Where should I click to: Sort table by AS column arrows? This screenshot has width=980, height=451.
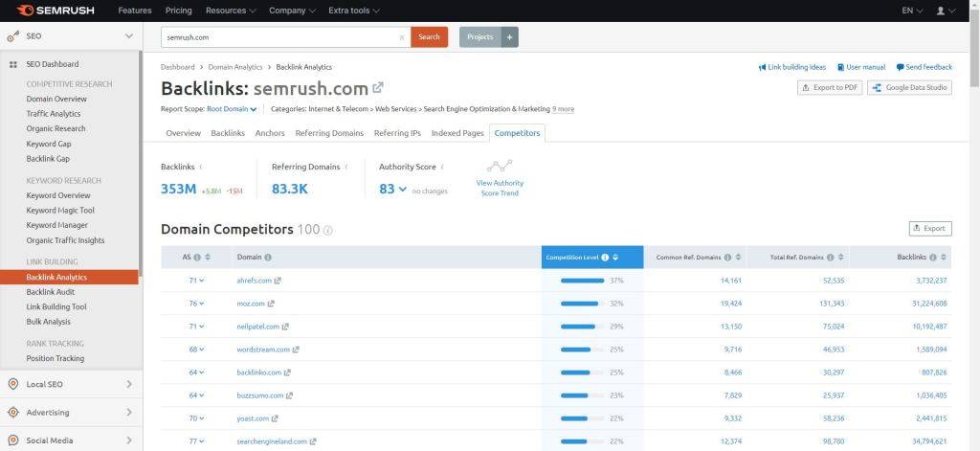[x=208, y=257]
